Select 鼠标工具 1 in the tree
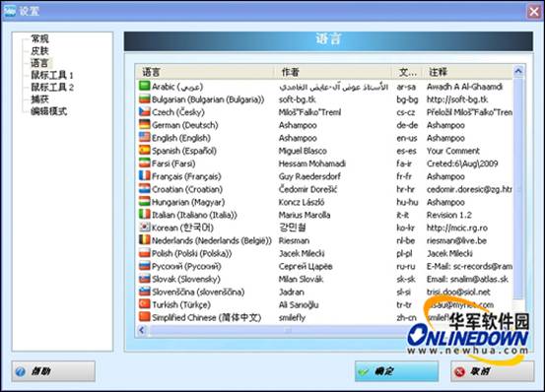The height and width of the screenshot is (392, 545). tap(52, 75)
